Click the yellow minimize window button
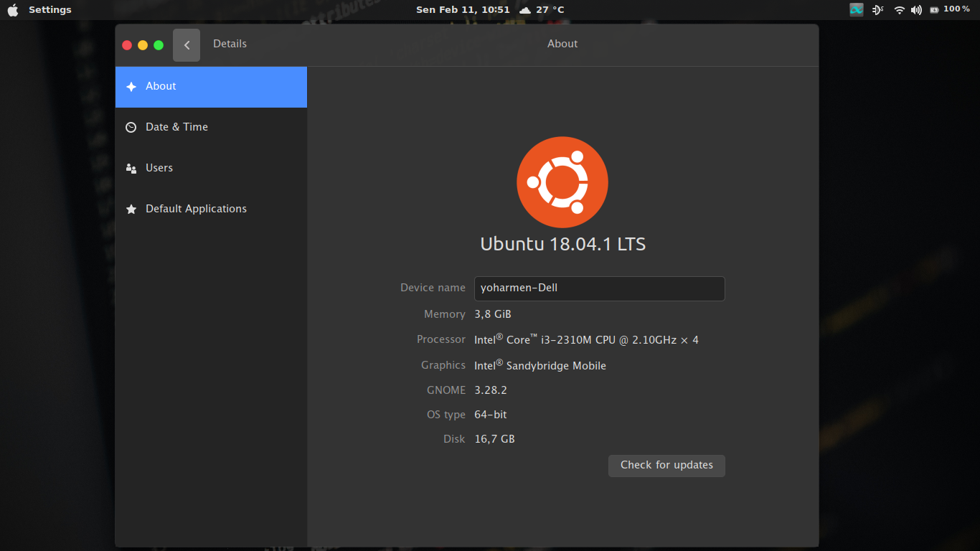This screenshot has width=980, height=551. (x=143, y=45)
